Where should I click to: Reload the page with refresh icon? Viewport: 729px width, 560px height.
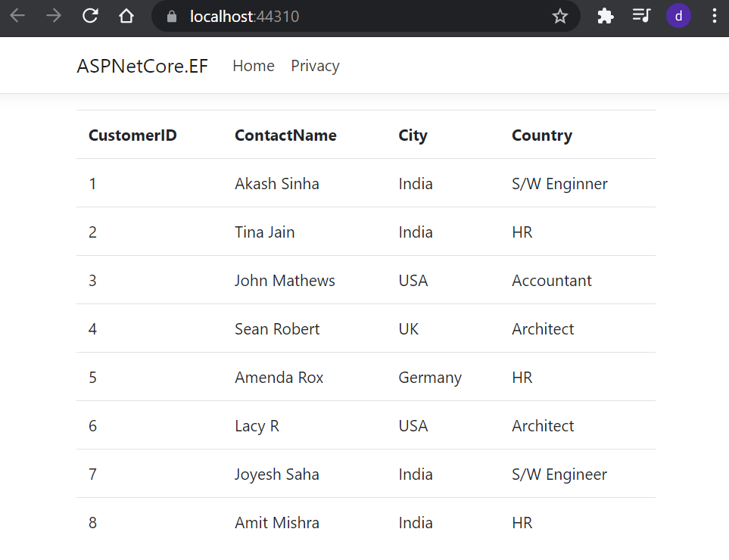click(x=90, y=16)
